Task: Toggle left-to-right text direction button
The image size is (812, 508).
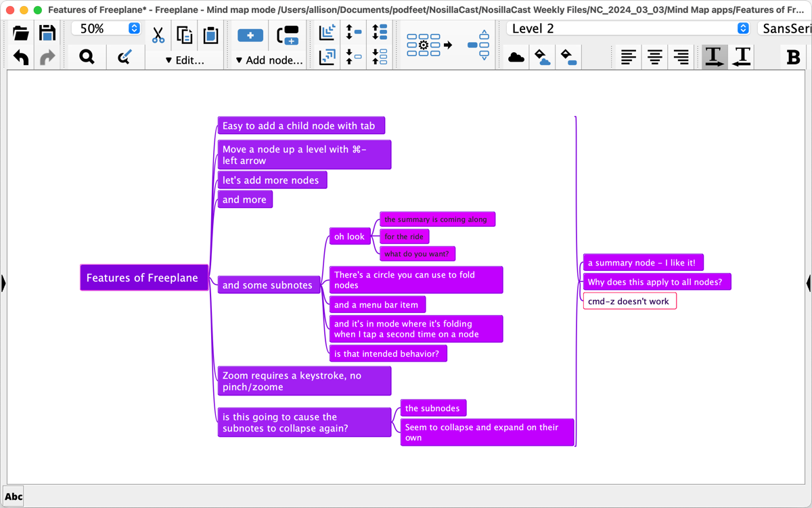Action: [714, 57]
